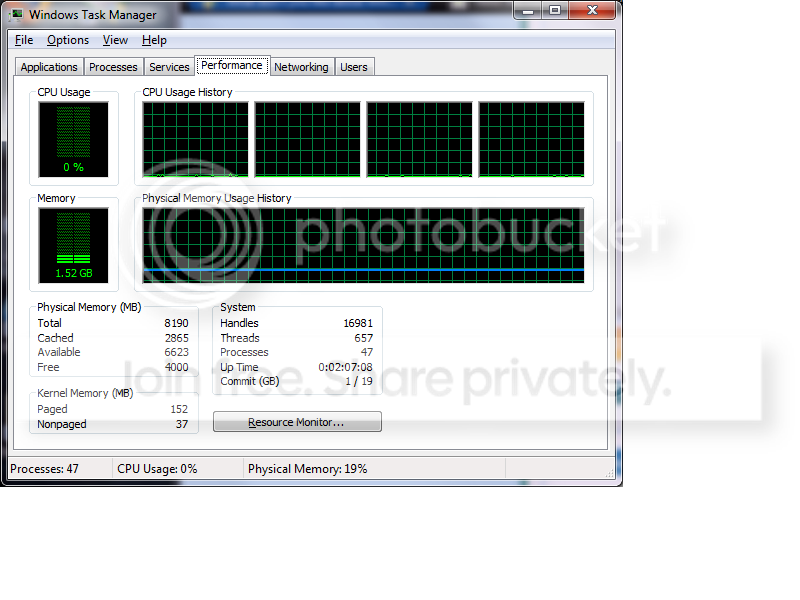Maximize the Task Manager window
The width and height of the screenshot is (800, 600).
[x=555, y=10]
